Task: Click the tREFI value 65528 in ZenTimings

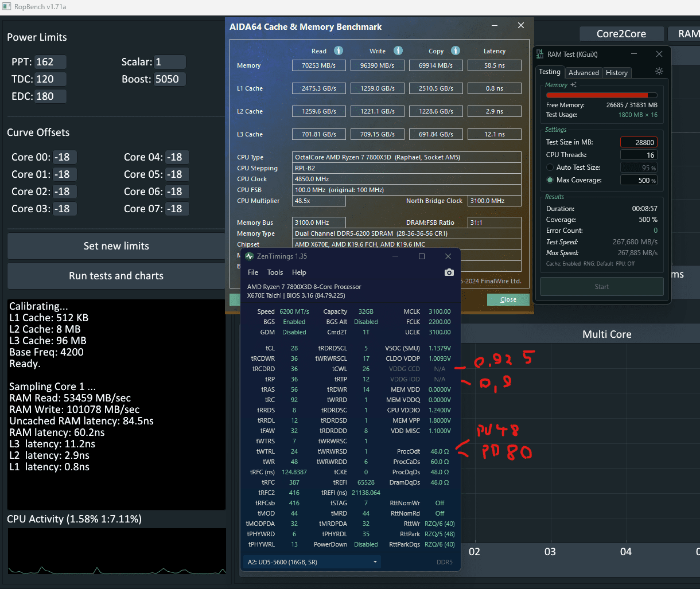Action: [365, 482]
